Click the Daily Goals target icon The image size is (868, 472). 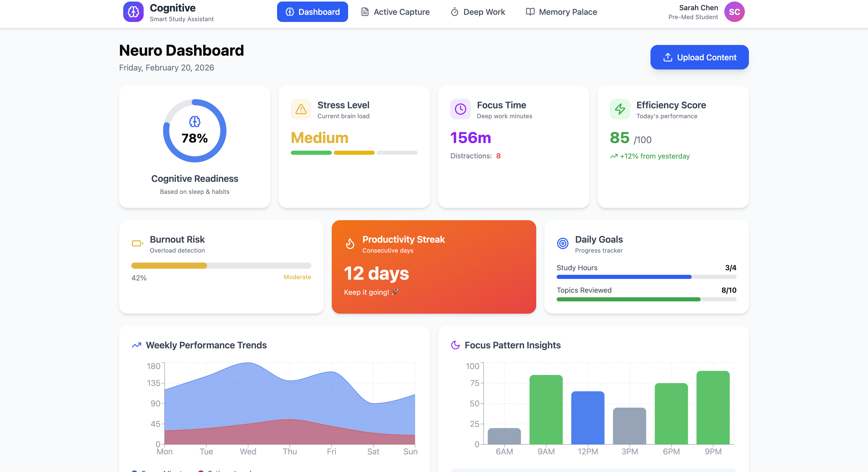pos(562,243)
